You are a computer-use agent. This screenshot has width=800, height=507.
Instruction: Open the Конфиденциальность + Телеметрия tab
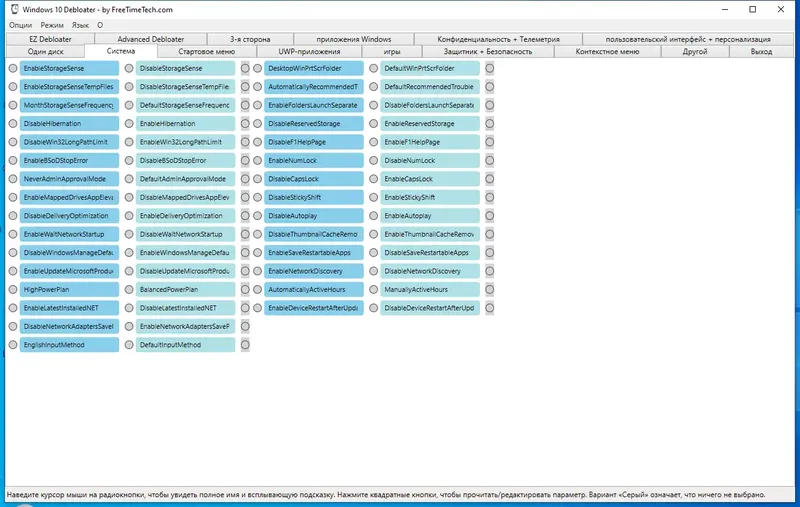(x=498, y=39)
